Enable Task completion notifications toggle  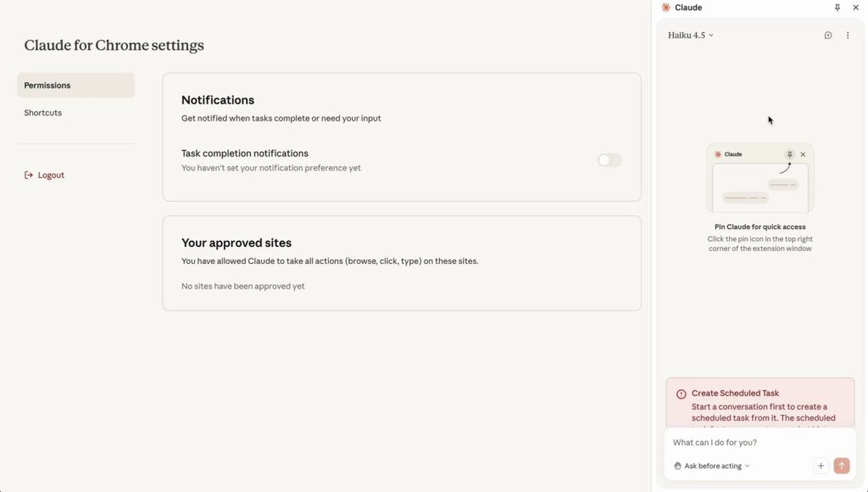click(609, 160)
